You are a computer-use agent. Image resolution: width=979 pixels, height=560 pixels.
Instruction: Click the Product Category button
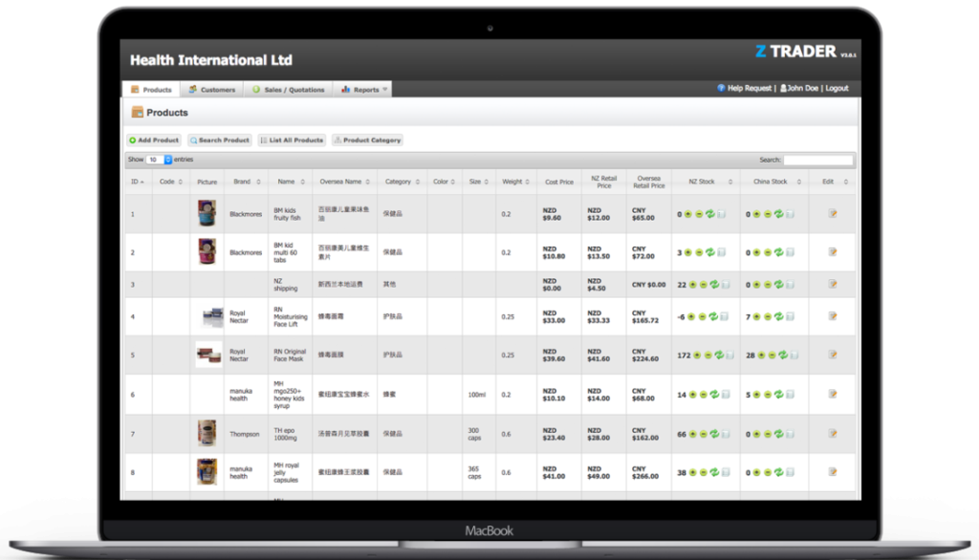(x=367, y=140)
